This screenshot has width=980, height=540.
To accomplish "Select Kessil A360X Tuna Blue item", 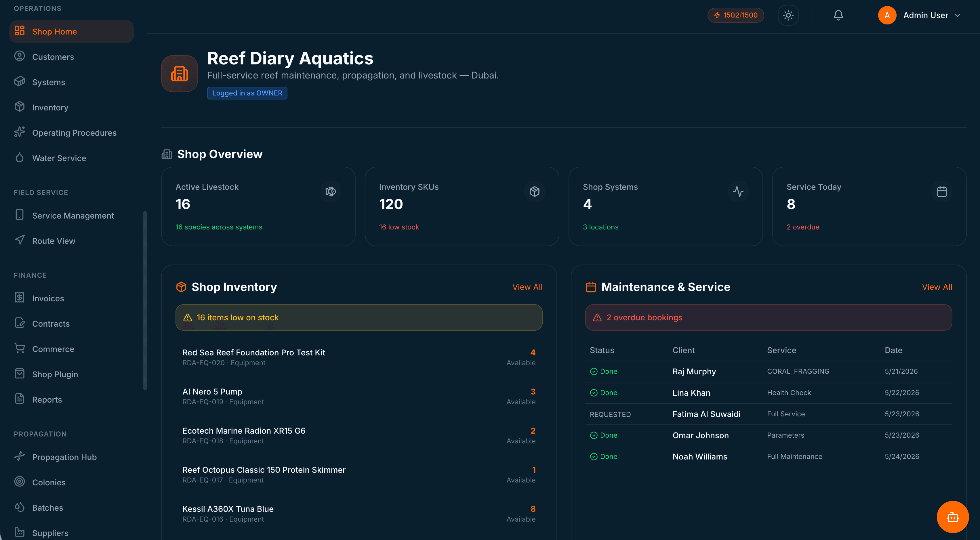I will coord(359,514).
